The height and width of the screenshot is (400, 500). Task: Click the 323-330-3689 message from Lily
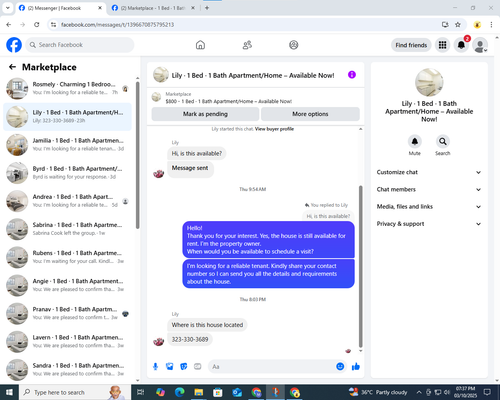pyautogui.click(x=190, y=339)
